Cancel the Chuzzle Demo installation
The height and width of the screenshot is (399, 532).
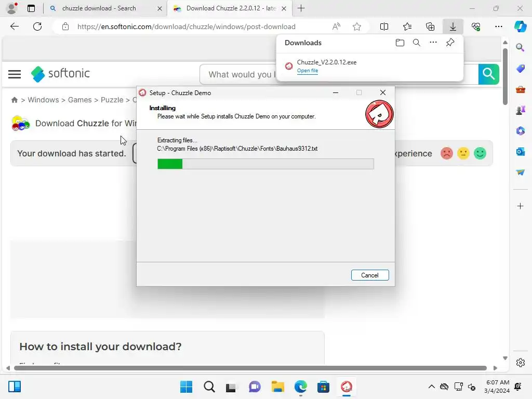370,275
